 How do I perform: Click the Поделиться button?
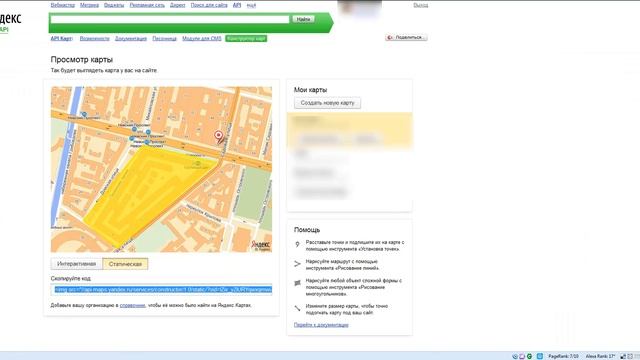pyautogui.click(x=406, y=37)
